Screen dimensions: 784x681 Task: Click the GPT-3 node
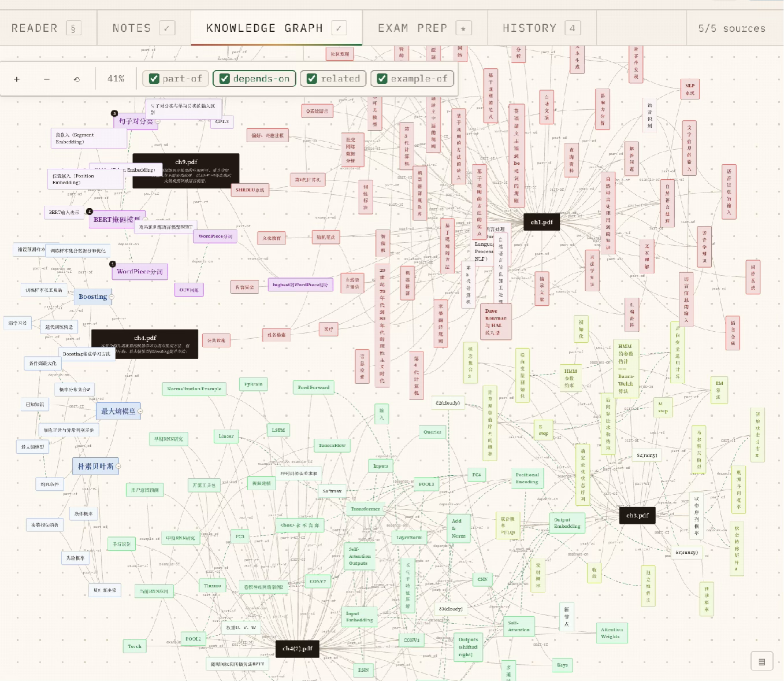(x=222, y=121)
